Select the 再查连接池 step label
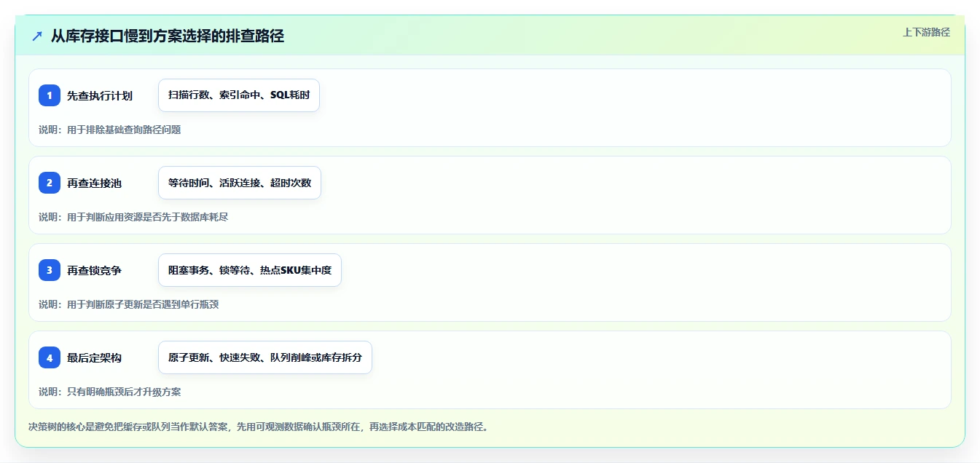This screenshot has width=980, height=463. [x=95, y=183]
